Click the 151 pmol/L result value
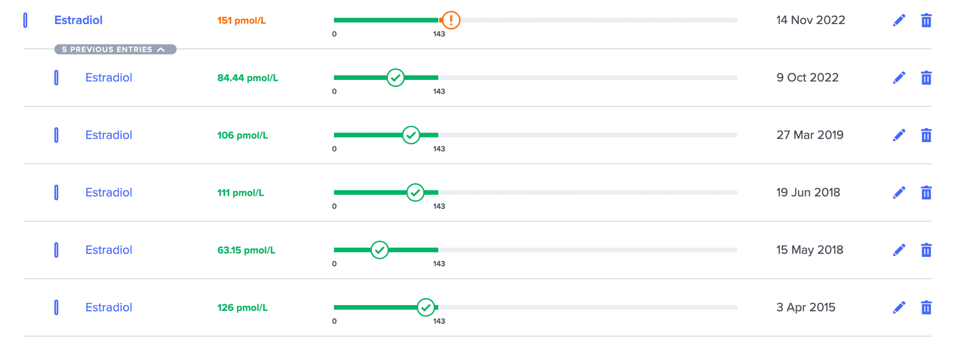 pos(242,20)
